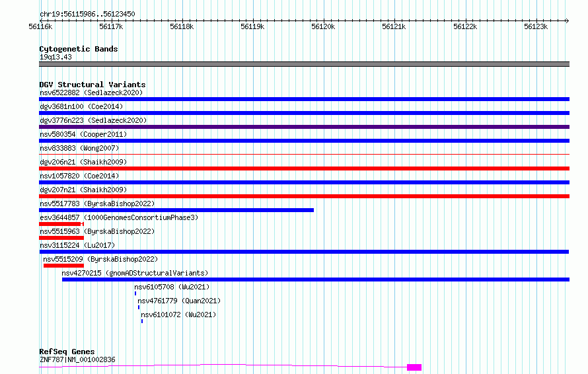
Task: Open the nsv6101072 (Wu2021) label
Action: pos(178,315)
